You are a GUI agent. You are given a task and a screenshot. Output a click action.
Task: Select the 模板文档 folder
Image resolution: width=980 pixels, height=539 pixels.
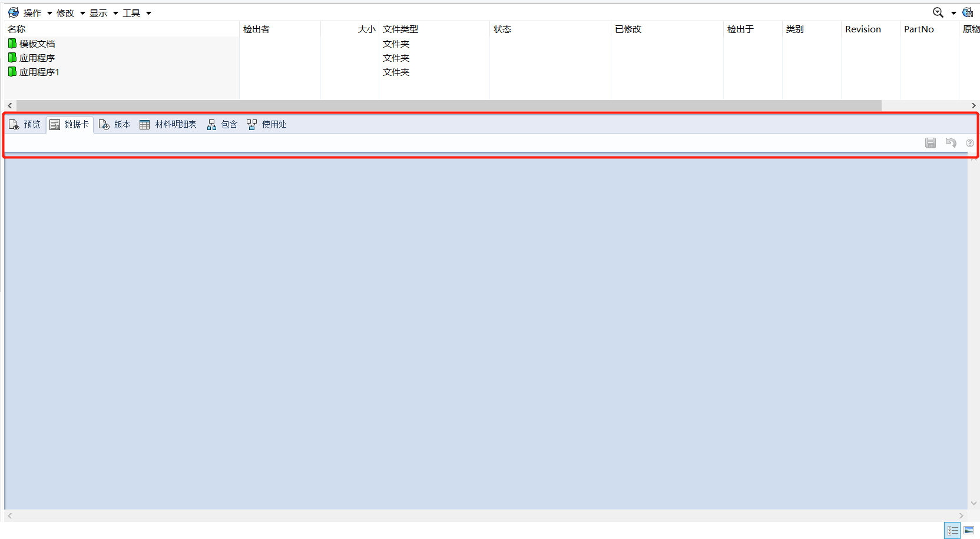point(37,44)
